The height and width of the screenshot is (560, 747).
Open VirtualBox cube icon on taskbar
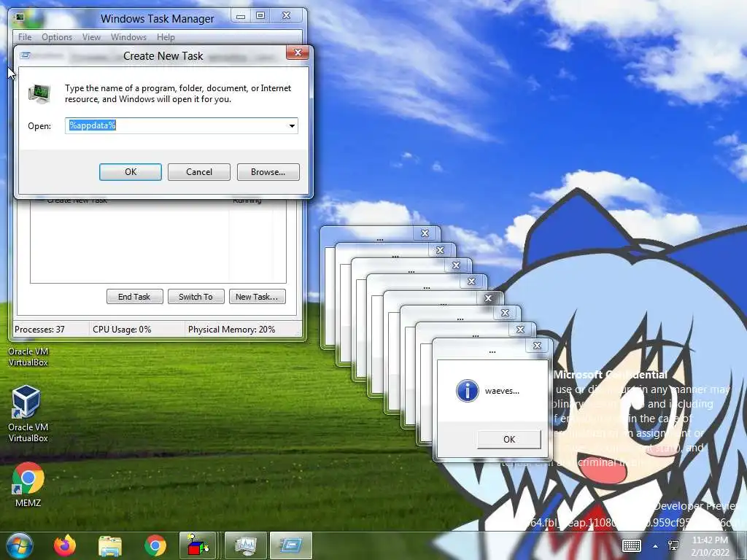(x=198, y=545)
